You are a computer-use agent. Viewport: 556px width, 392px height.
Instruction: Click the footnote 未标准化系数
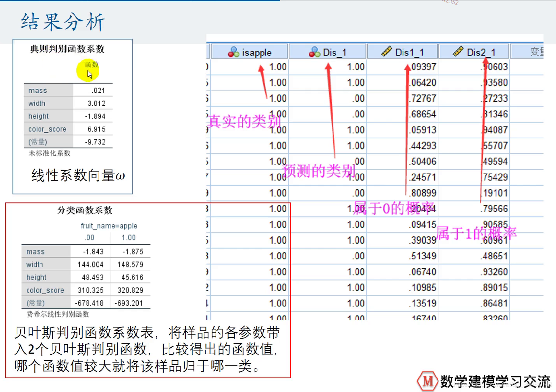(x=50, y=153)
